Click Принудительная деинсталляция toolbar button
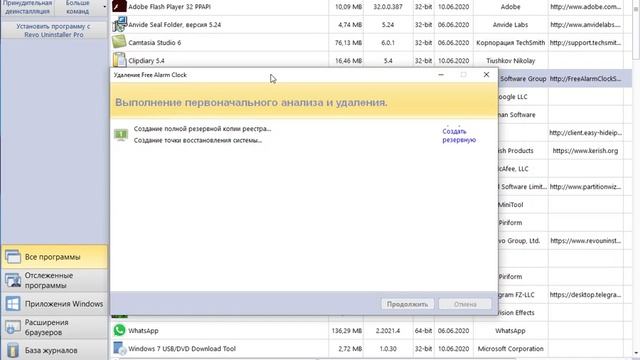This screenshot has width=640, height=360. 27,7
